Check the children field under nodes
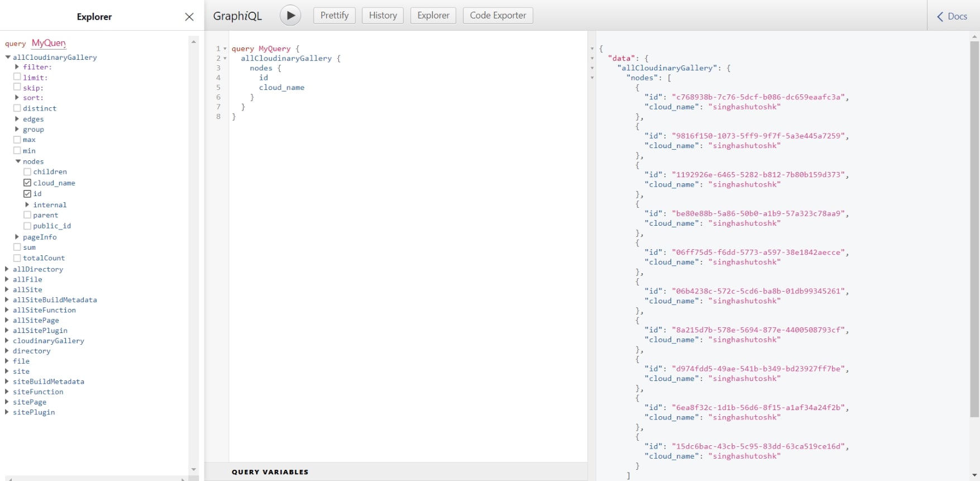The height and width of the screenshot is (481, 980). click(x=27, y=172)
